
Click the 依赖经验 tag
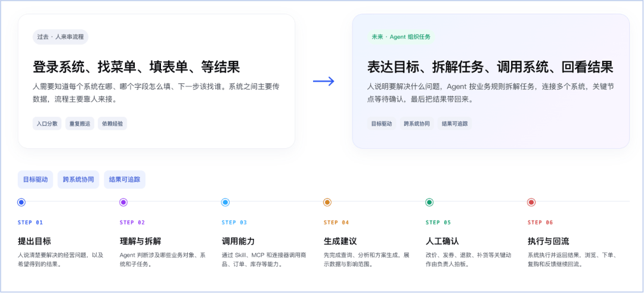[112, 123]
